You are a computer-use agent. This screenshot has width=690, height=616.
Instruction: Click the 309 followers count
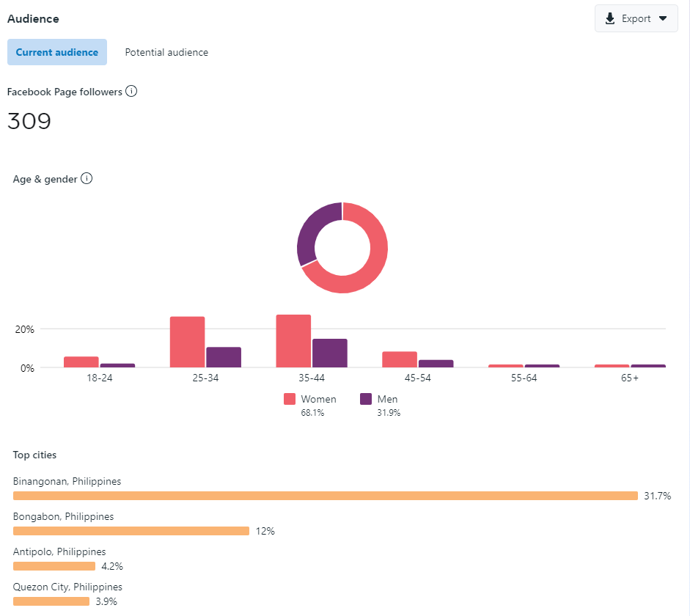pos(29,121)
